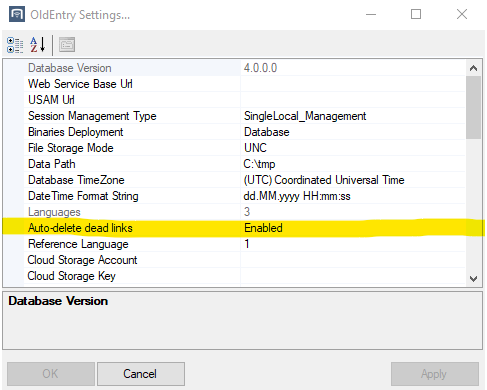Click the 4.0.0.0 version value
This screenshot has width=487, height=390.
point(260,68)
